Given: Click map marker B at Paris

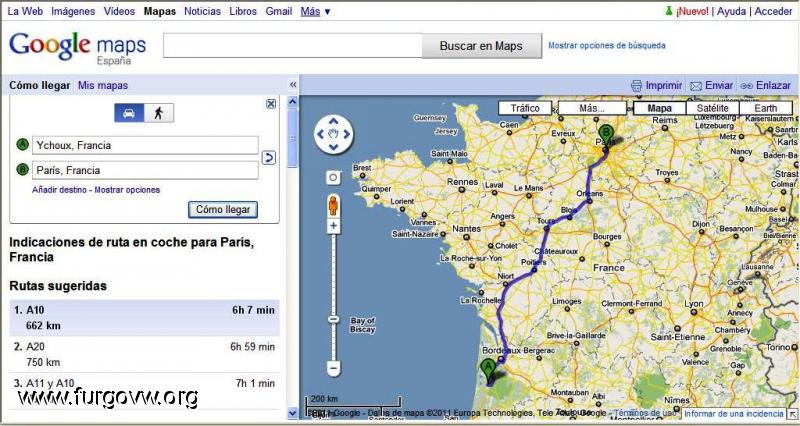Looking at the screenshot, I should pos(606,137).
